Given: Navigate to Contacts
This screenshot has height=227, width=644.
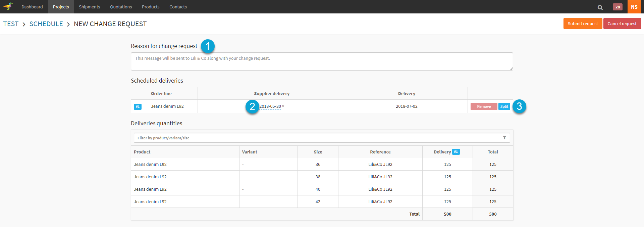Looking at the screenshot, I should (178, 7).
